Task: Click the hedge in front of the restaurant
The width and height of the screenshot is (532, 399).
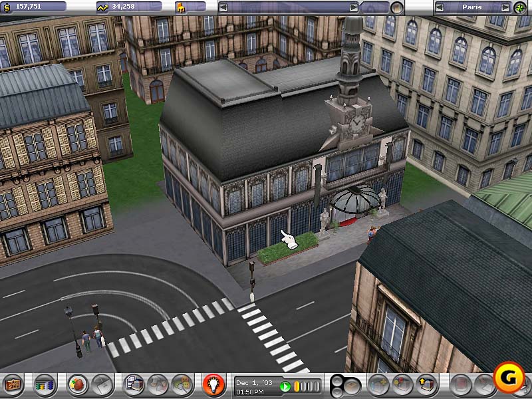Action: coord(288,248)
